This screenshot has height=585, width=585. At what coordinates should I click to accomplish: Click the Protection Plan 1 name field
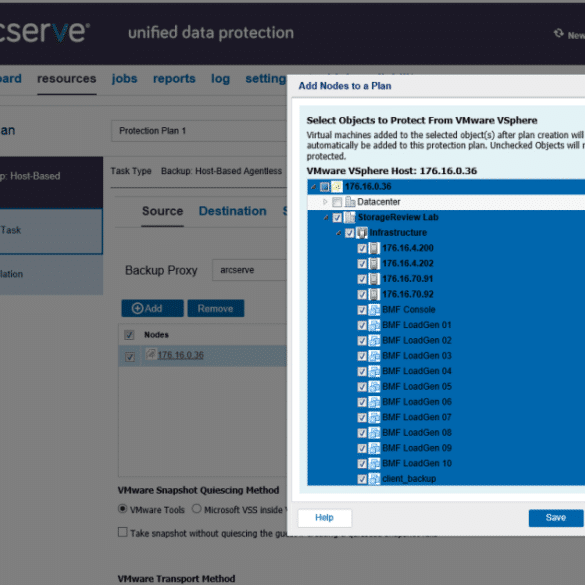pyautogui.click(x=199, y=131)
